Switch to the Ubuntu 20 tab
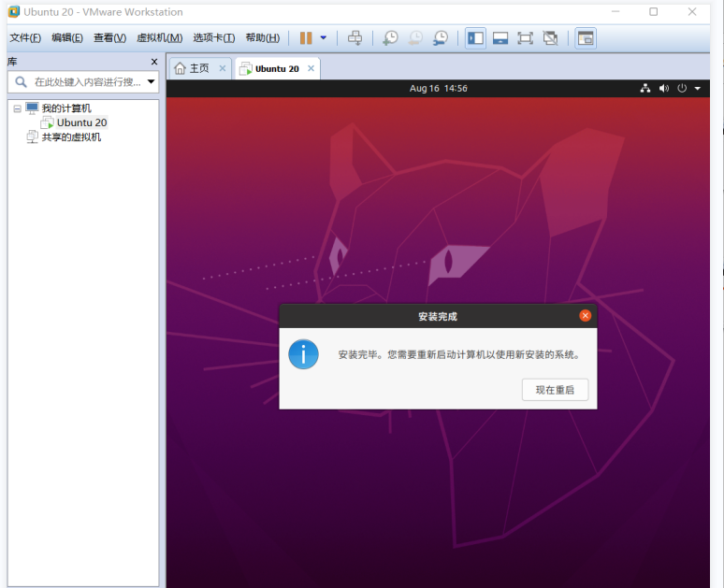The image size is (724, 588). point(277,68)
